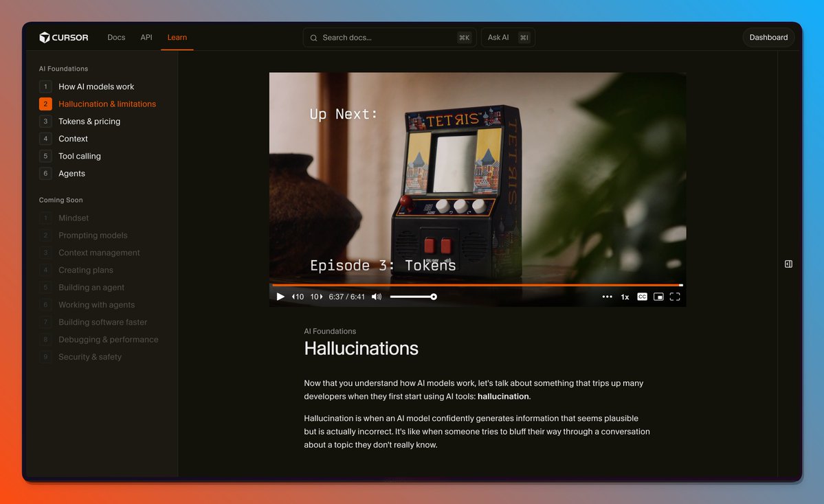Open the video more options menu

coord(607,297)
